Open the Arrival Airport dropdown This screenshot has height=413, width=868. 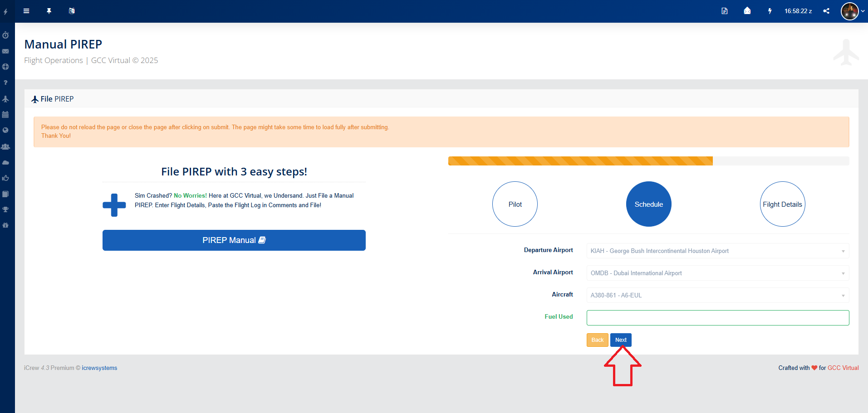718,273
